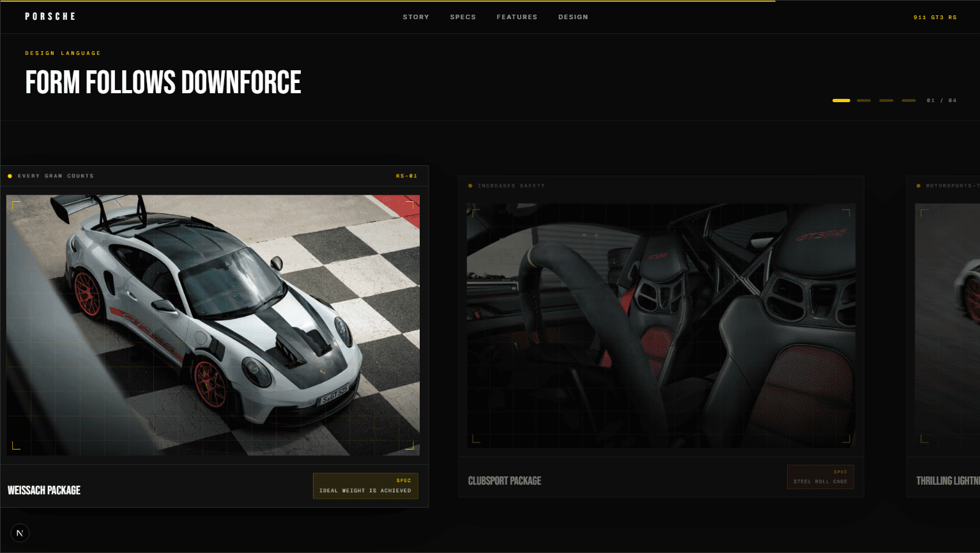Click the yellow dot beside Every Gram Counts
The height and width of the screenshot is (553, 980).
[x=10, y=176]
